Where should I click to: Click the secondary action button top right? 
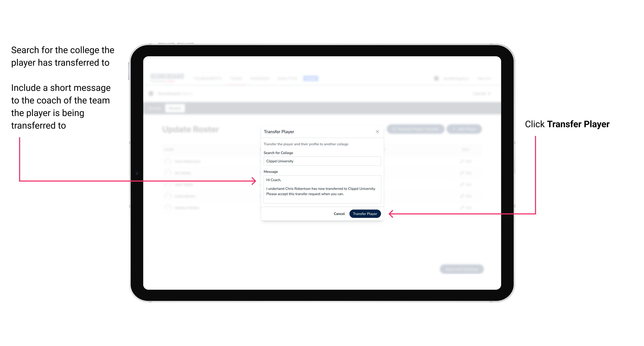[377, 131]
